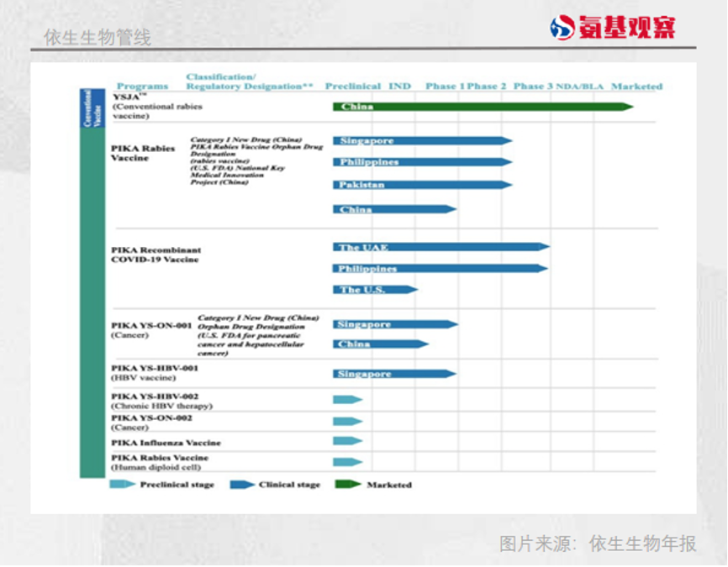Click the "Marketed" legend label

[x=389, y=485]
